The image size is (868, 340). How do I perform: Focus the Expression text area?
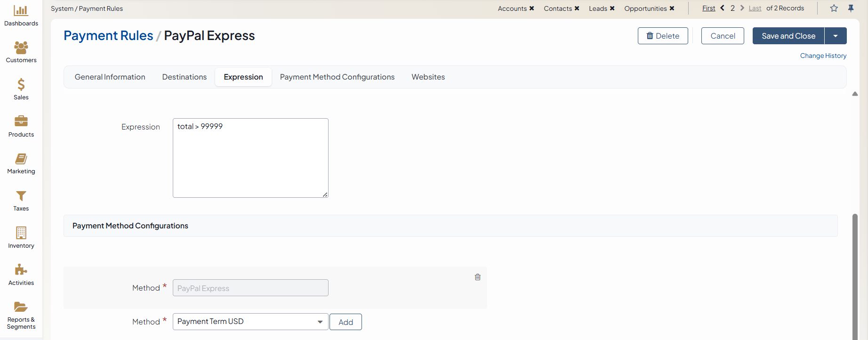pyautogui.click(x=250, y=158)
